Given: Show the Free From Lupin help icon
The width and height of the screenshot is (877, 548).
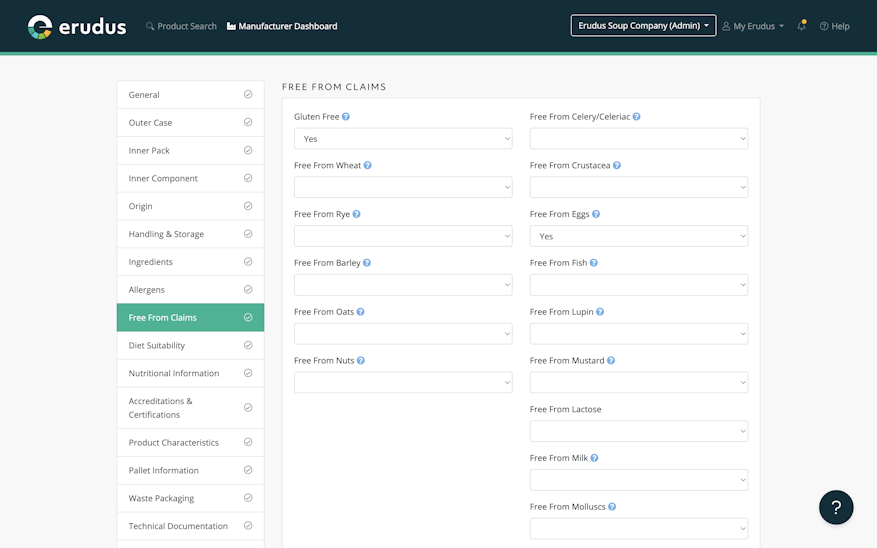Looking at the screenshot, I should tap(600, 312).
